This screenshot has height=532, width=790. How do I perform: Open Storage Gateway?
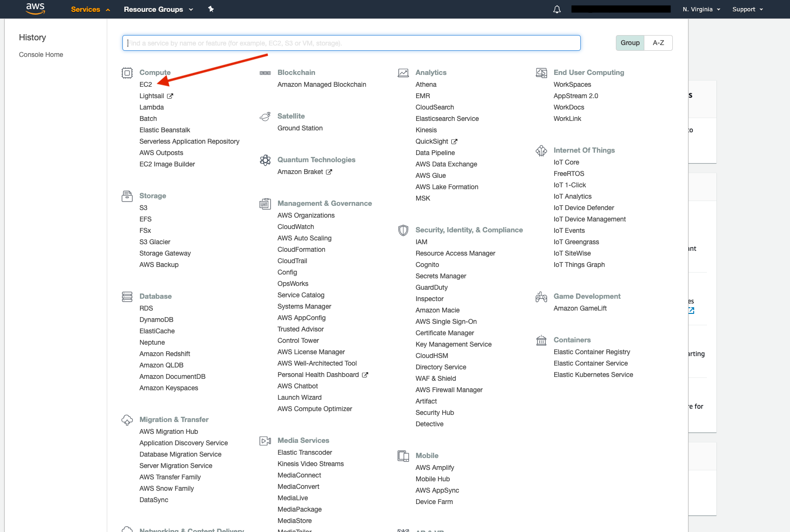pos(165,253)
